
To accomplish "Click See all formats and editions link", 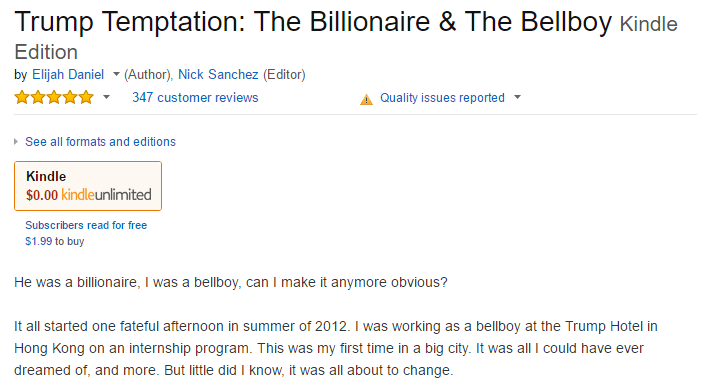I will tap(100, 142).
